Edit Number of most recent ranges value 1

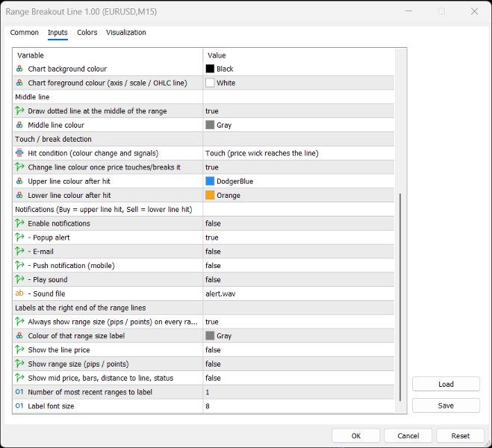pos(299,392)
